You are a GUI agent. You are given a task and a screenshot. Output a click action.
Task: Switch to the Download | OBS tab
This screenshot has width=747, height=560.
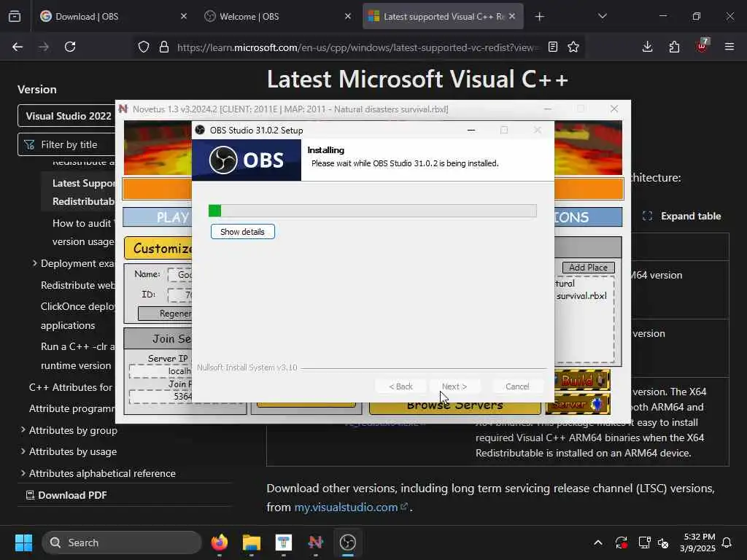(x=113, y=17)
